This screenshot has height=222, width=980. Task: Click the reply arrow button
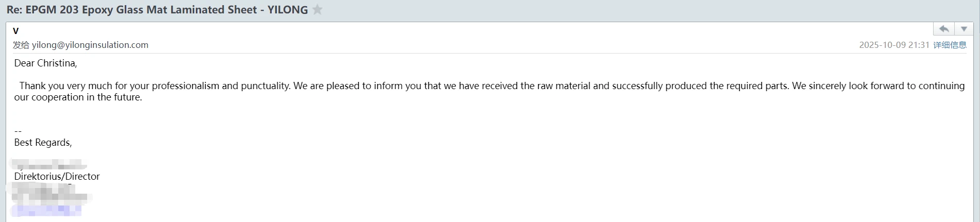tap(944, 29)
